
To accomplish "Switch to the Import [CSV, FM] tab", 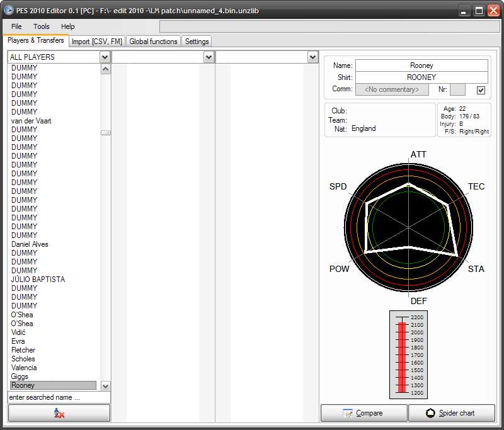I will pyautogui.click(x=97, y=42).
